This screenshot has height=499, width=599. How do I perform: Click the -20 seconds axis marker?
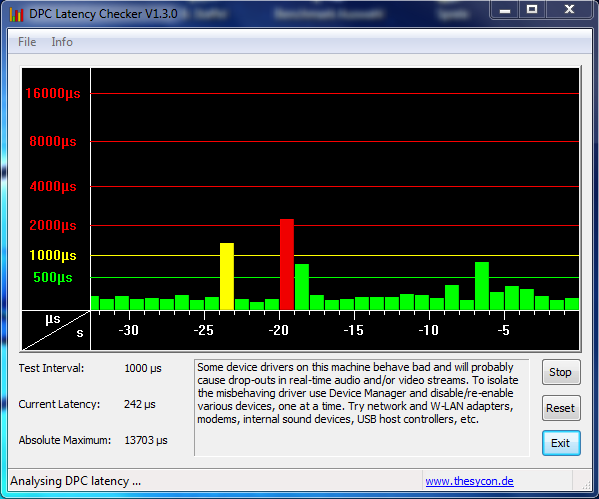(x=278, y=330)
